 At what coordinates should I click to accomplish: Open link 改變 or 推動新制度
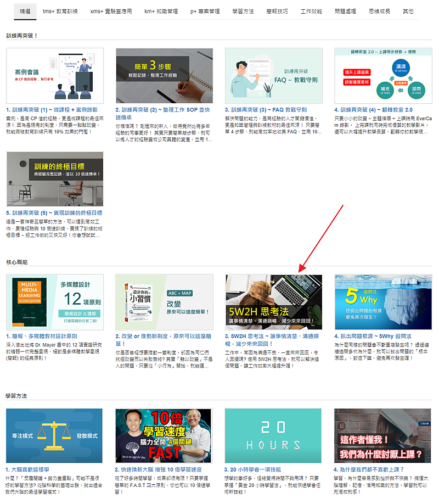click(159, 336)
